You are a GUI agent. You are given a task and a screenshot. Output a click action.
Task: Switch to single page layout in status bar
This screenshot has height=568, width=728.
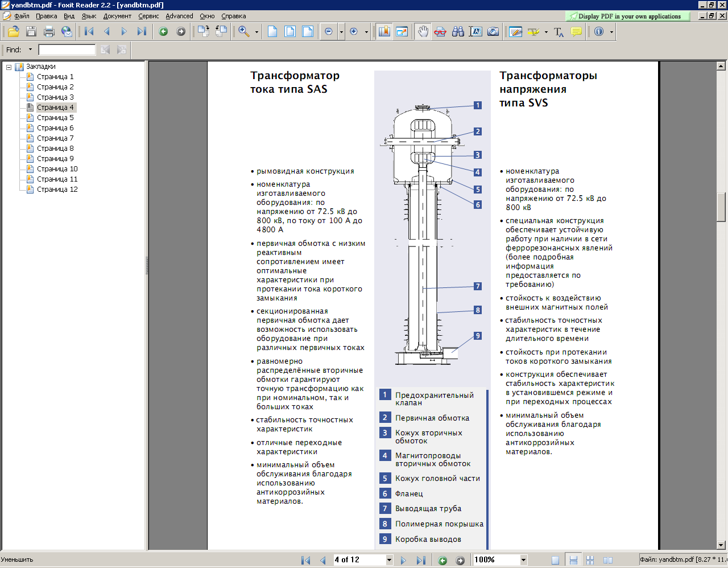(x=555, y=560)
